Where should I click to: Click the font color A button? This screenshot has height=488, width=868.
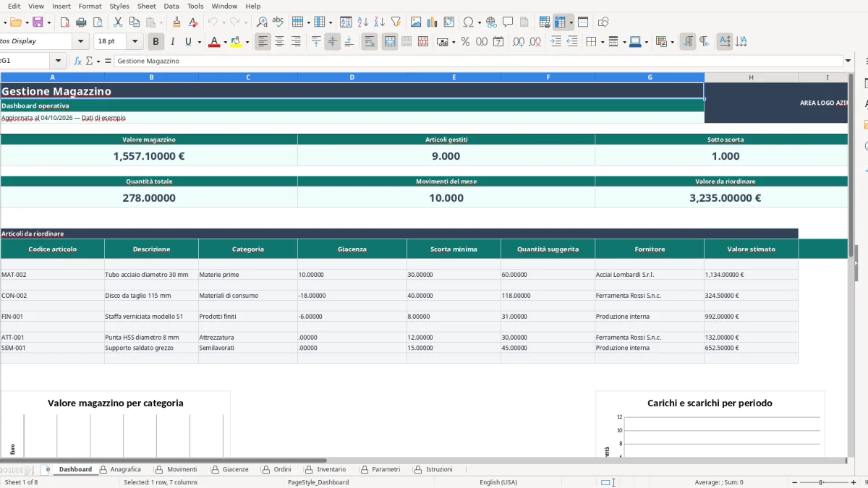click(x=213, y=42)
